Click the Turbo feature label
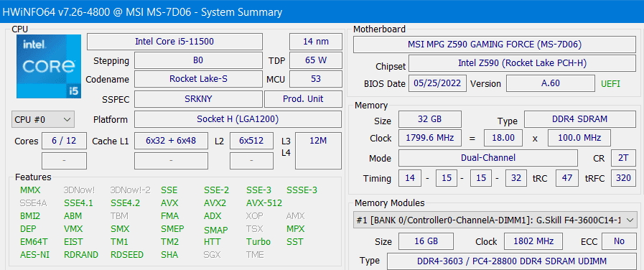Screen dimensions: 644x270 coord(258,242)
